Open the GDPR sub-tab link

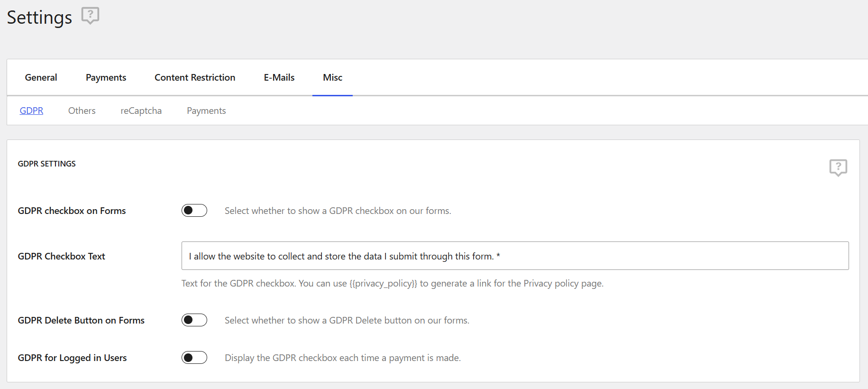pos(31,111)
